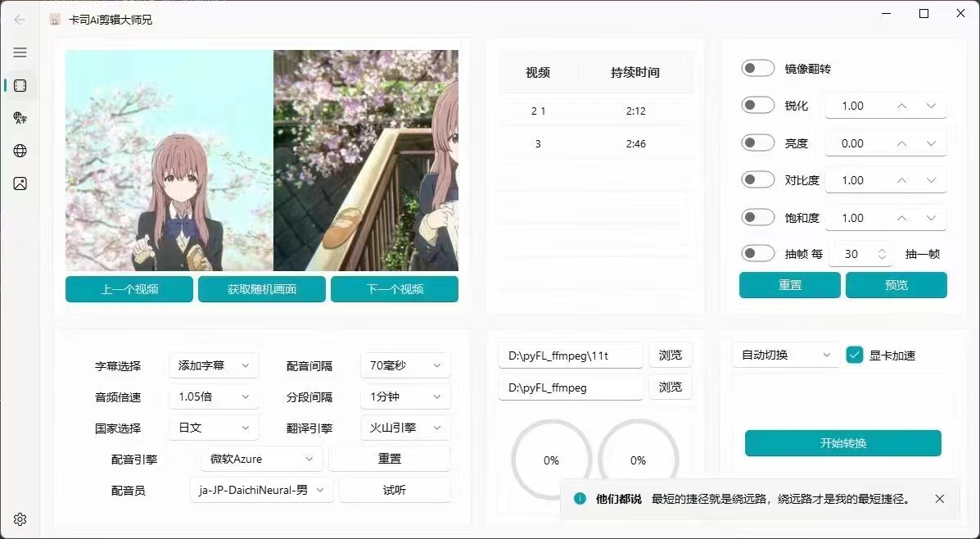
Task: Open the 自动切换 dropdown
Action: pyautogui.click(x=786, y=356)
